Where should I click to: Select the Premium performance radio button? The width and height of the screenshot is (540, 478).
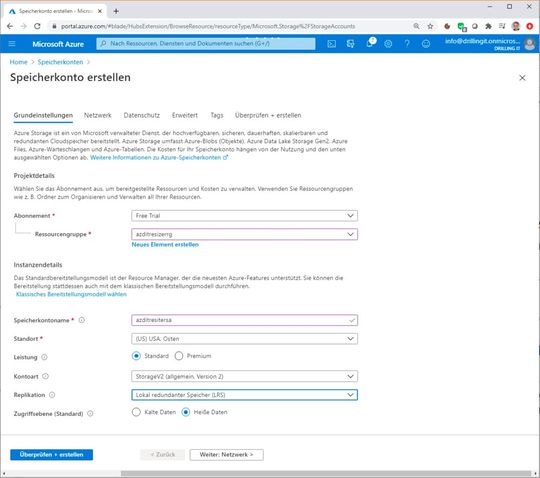pos(179,356)
